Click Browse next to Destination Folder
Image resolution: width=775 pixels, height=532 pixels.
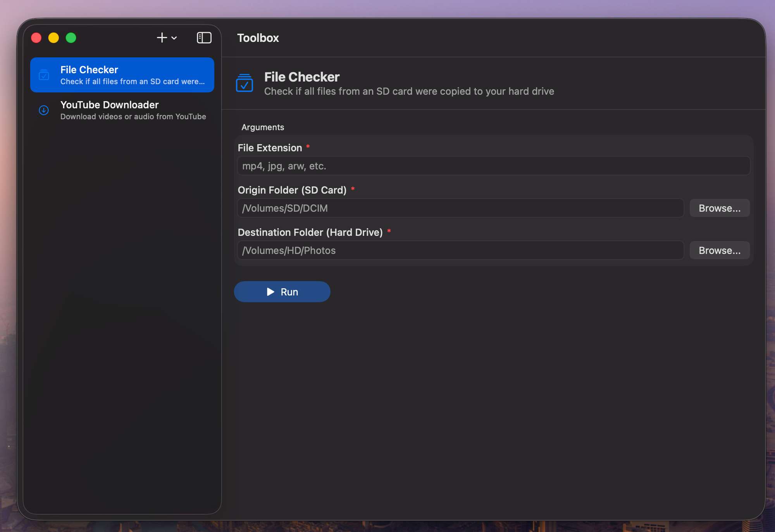(719, 250)
